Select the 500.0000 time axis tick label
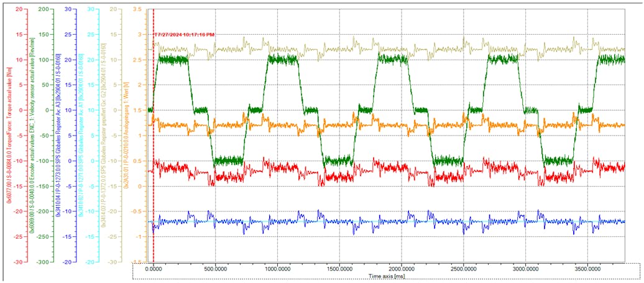Viewport: 644px width, 283px height. 215,269
